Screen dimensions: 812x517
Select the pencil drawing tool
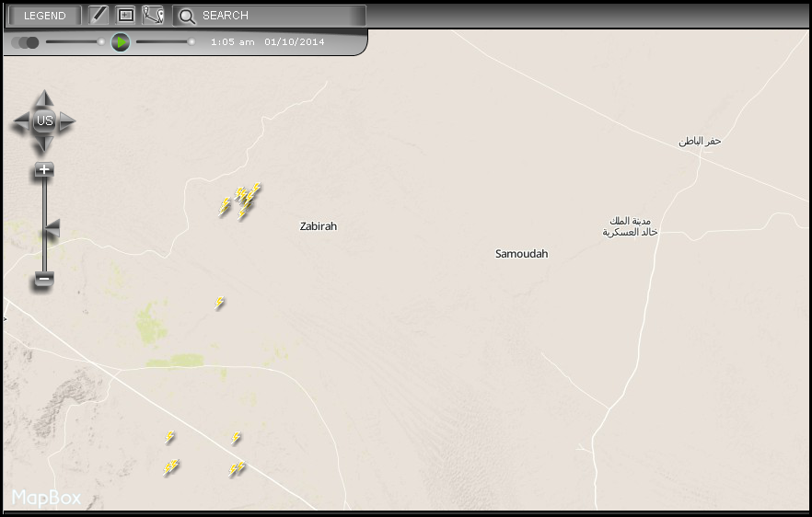click(99, 16)
